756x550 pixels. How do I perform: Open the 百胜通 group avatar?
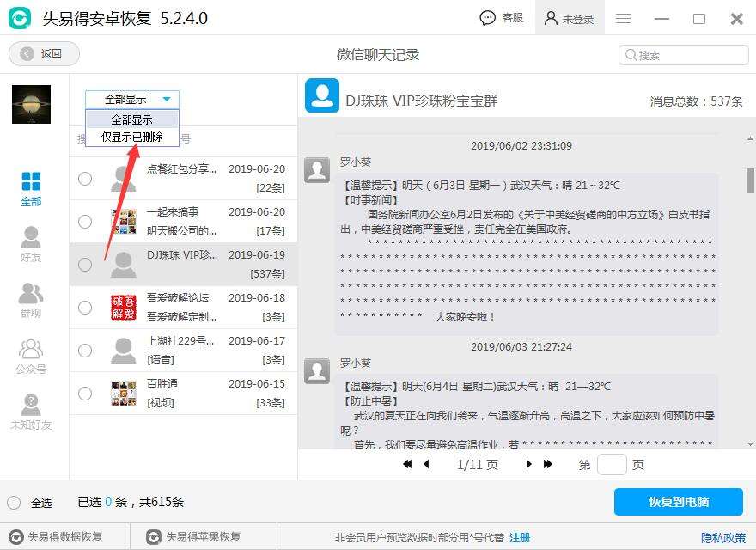(x=124, y=394)
